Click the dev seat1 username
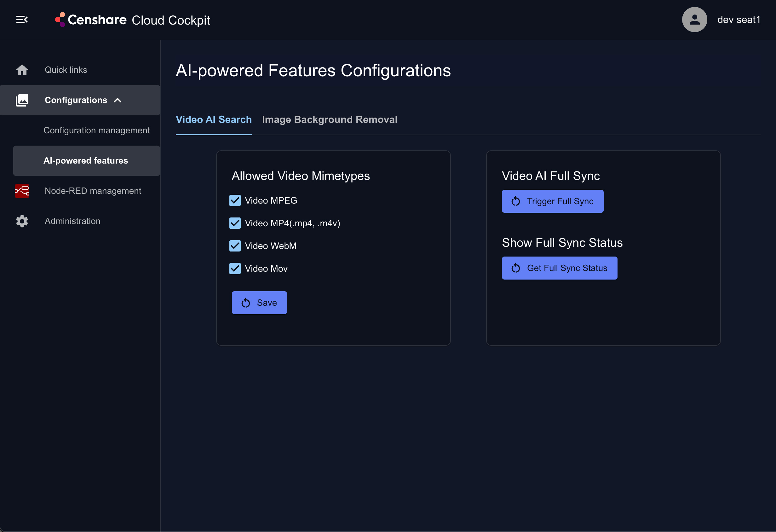Image resolution: width=776 pixels, height=532 pixels. (738, 20)
